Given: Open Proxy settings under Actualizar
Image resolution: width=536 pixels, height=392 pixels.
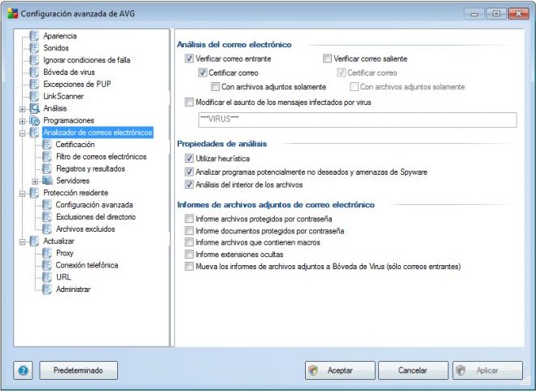Looking at the screenshot, I should pyautogui.click(x=64, y=253).
